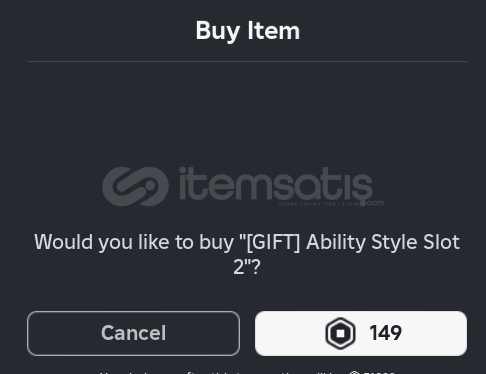Cancel the item purchase
The height and width of the screenshot is (374, 486).
(133, 333)
